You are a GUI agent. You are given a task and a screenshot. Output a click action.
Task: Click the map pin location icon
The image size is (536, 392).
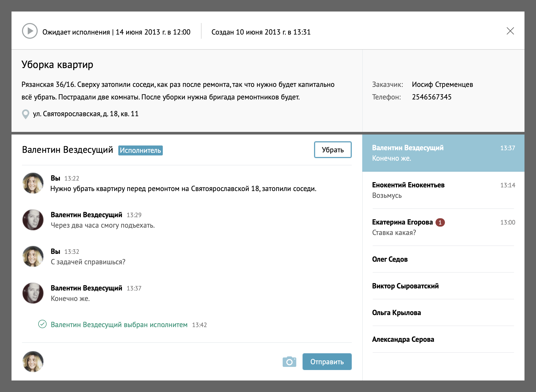(25, 114)
